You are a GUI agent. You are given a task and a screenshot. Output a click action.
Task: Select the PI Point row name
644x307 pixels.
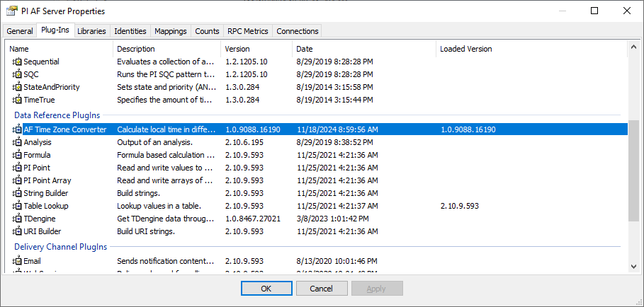37,168
